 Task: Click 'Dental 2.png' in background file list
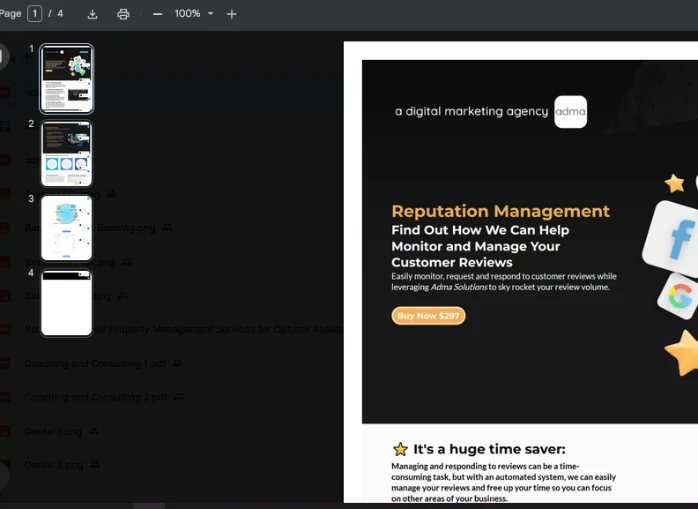tap(53, 465)
